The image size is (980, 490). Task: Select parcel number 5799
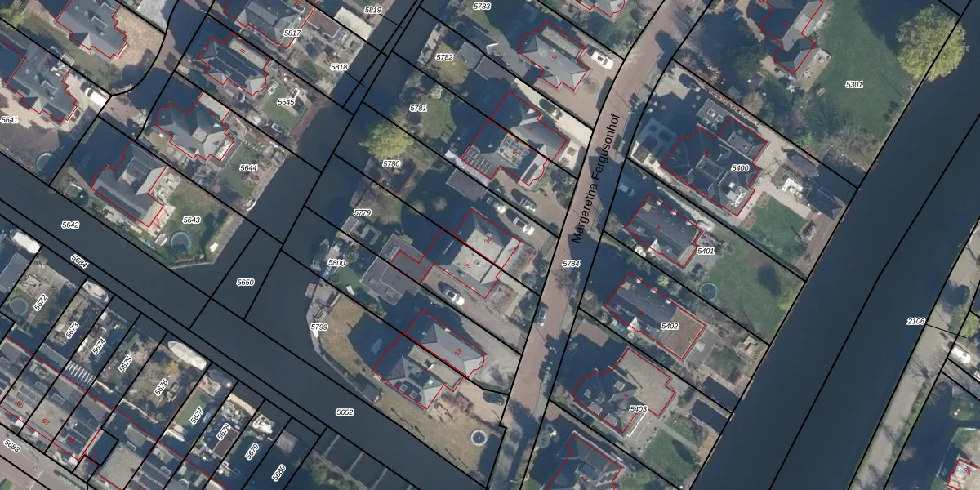pos(318,327)
